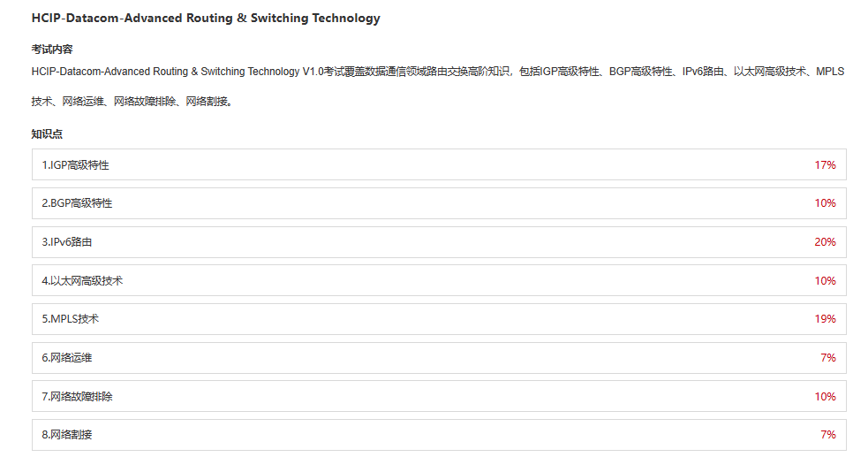Click the 10% weight for 以太网高级技术

(x=825, y=281)
